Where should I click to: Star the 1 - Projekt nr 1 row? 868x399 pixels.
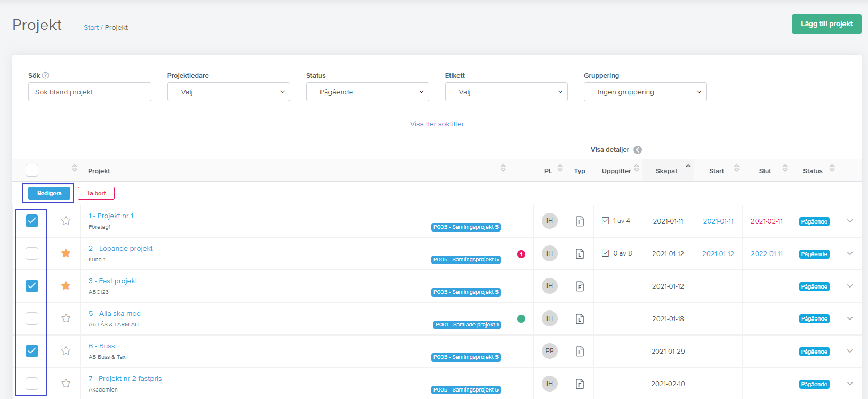(x=66, y=220)
